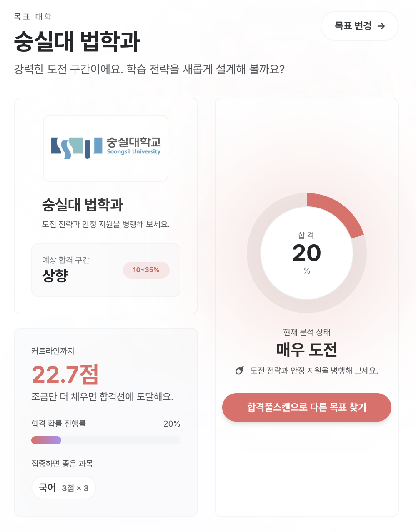416x532 pixels.
Task: Toggle the 국어 subject chip
Action: tap(63, 488)
